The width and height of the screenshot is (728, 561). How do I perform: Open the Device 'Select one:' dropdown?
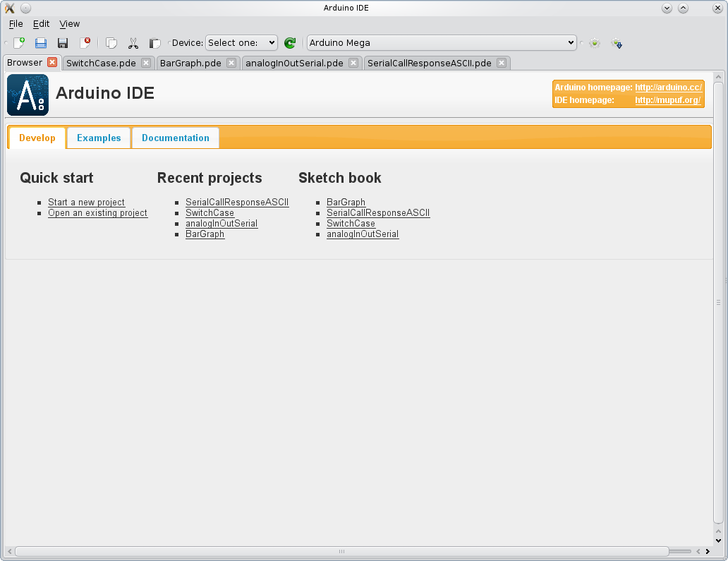pos(241,43)
